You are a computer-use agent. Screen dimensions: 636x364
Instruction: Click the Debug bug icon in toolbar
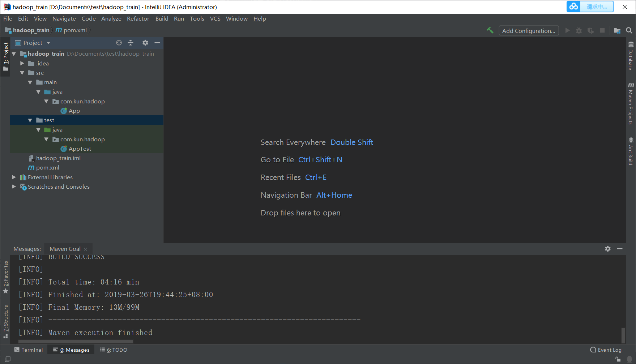579,31
